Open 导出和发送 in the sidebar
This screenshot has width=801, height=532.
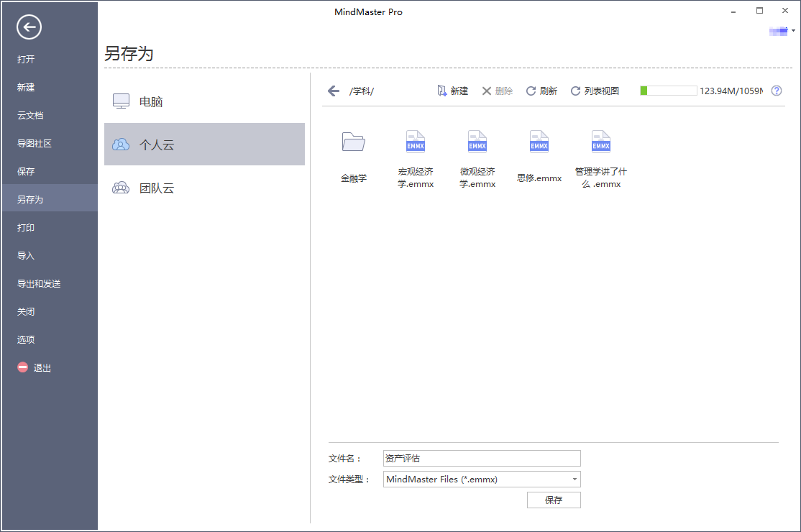39,284
